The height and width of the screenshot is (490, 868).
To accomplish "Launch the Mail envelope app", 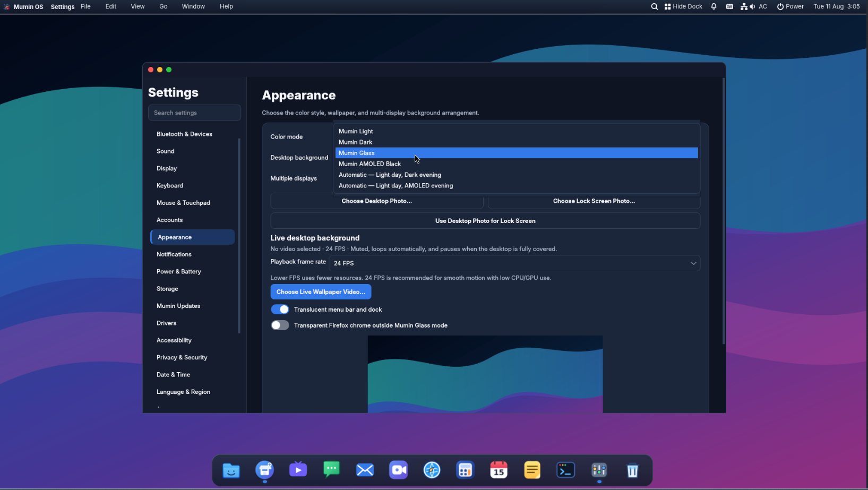I will 365,470.
